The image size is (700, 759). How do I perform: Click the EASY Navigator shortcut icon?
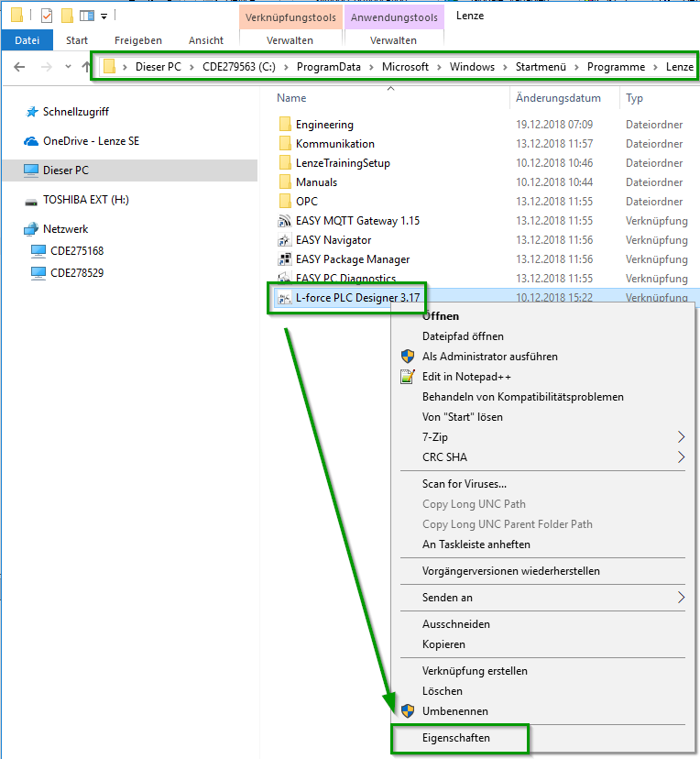(284, 240)
